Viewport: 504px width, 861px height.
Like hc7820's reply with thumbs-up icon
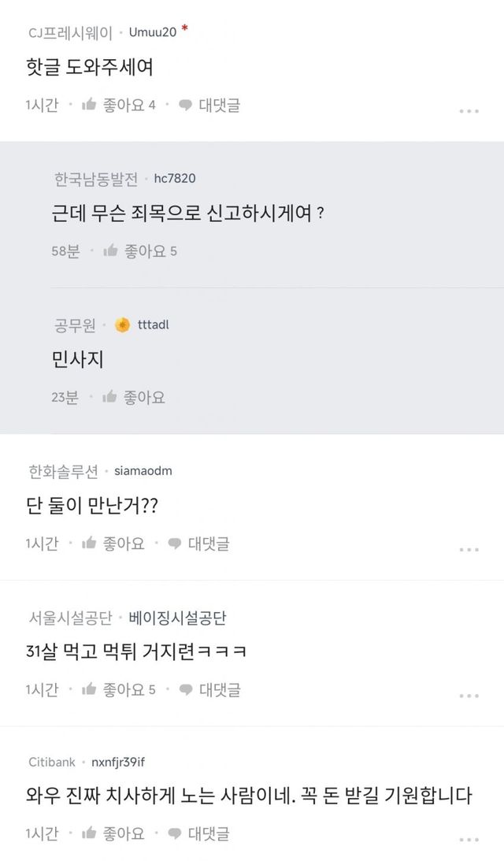pyautogui.click(x=111, y=251)
